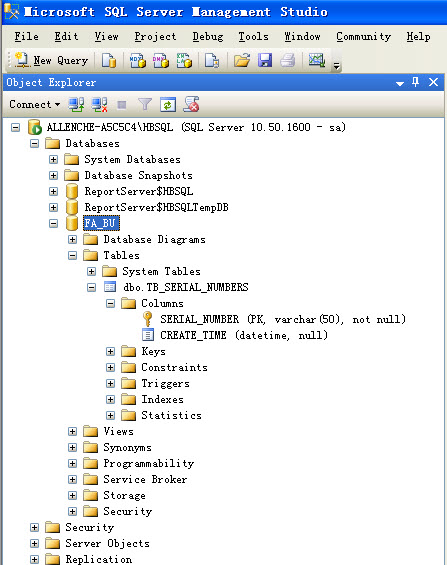Click the Connect Object Explorer icon

click(76, 104)
